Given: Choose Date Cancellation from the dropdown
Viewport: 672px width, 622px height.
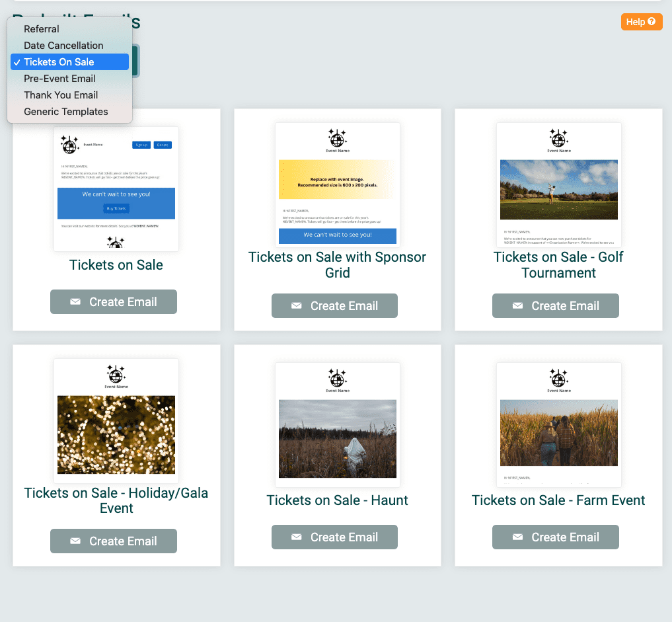Looking at the screenshot, I should 64,45.
